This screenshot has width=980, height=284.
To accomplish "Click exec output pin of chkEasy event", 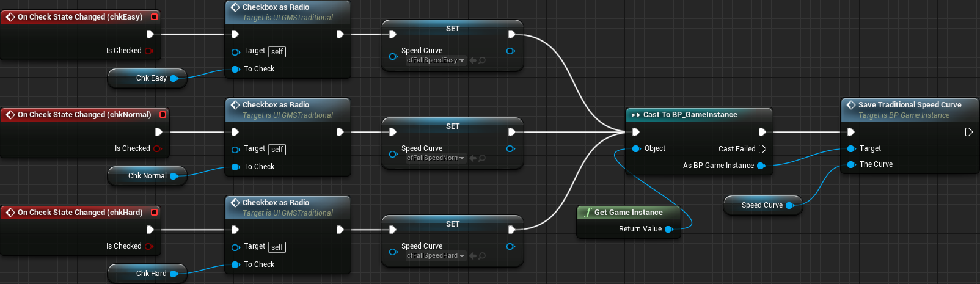I will [x=150, y=34].
